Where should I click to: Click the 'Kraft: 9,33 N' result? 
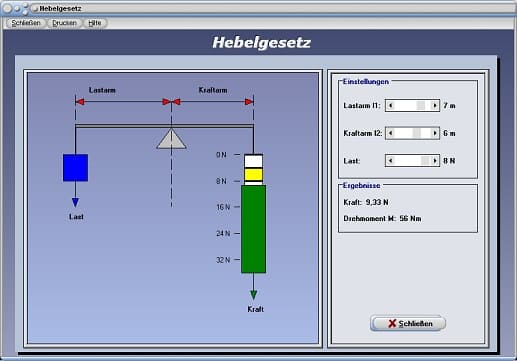pyautogui.click(x=366, y=202)
